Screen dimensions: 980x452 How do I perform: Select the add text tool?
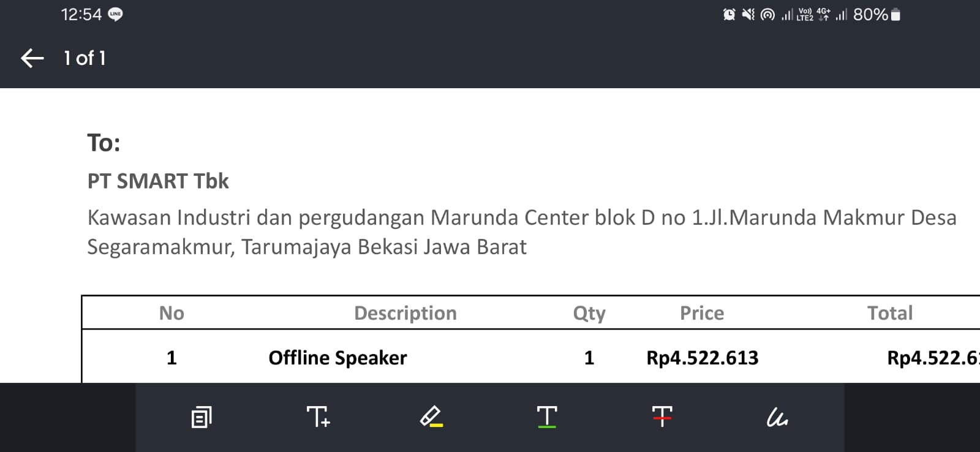[318, 417]
